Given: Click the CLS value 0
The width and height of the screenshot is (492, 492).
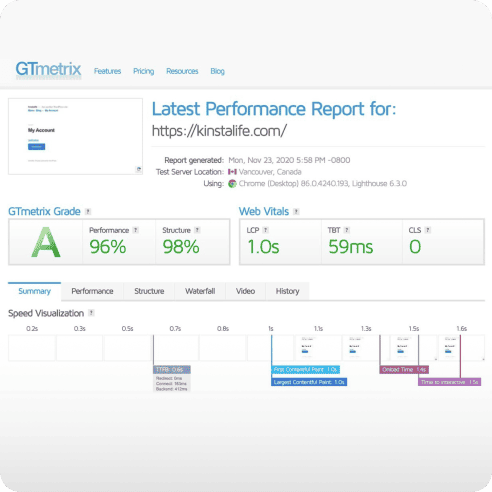Looking at the screenshot, I should (x=415, y=247).
